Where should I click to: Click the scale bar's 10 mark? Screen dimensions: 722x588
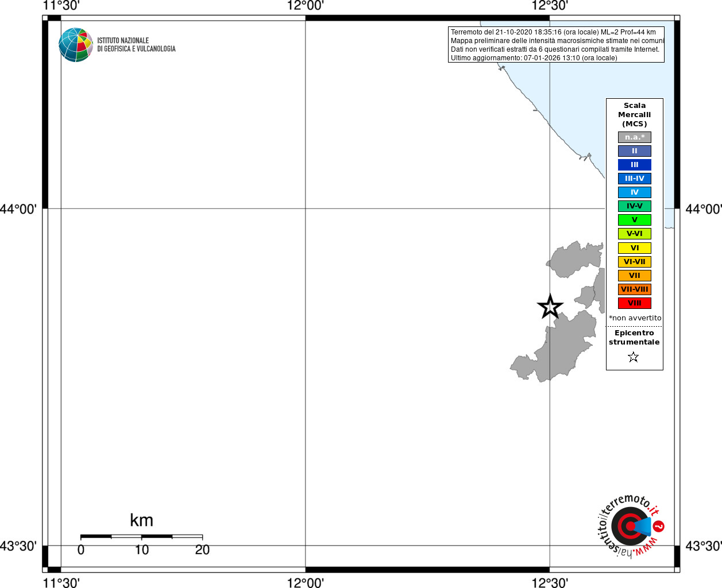click(x=142, y=550)
